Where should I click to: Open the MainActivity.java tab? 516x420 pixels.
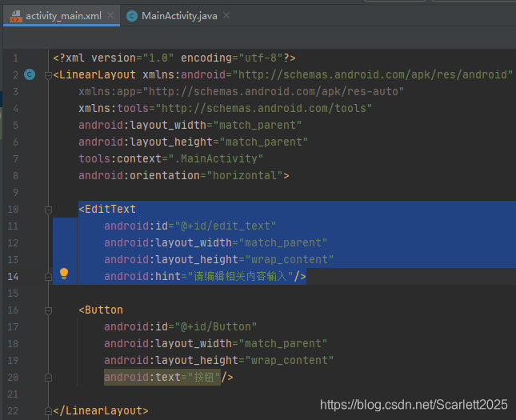179,15
